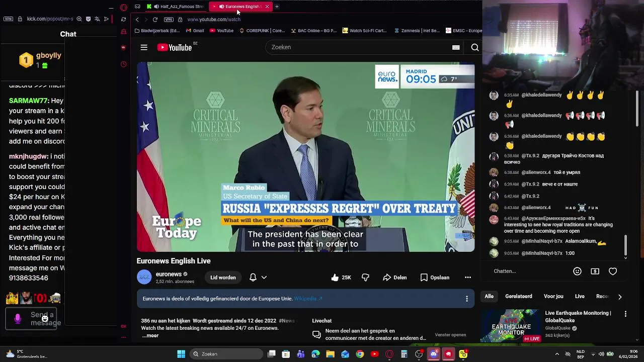The height and width of the screenshot is (362, 644).
Task: Open the COREPUNK bookmark
Action: pos(262,31)
